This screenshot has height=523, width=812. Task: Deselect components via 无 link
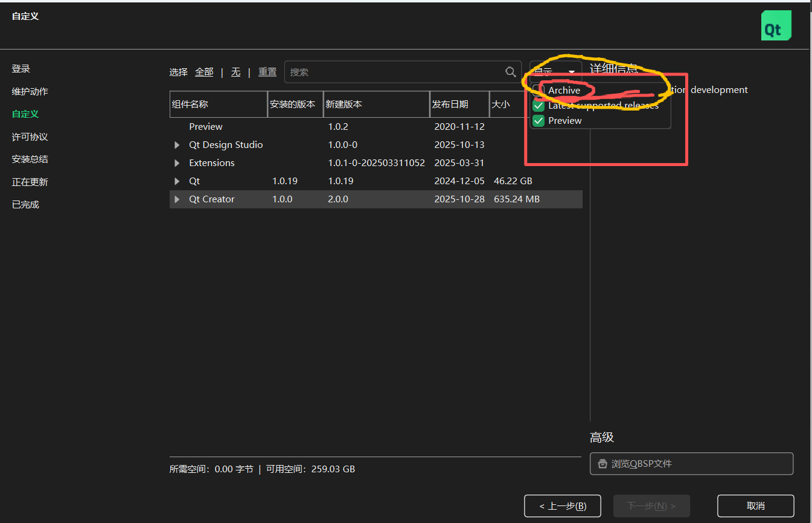pyautogui.click(x=235, y=72)
